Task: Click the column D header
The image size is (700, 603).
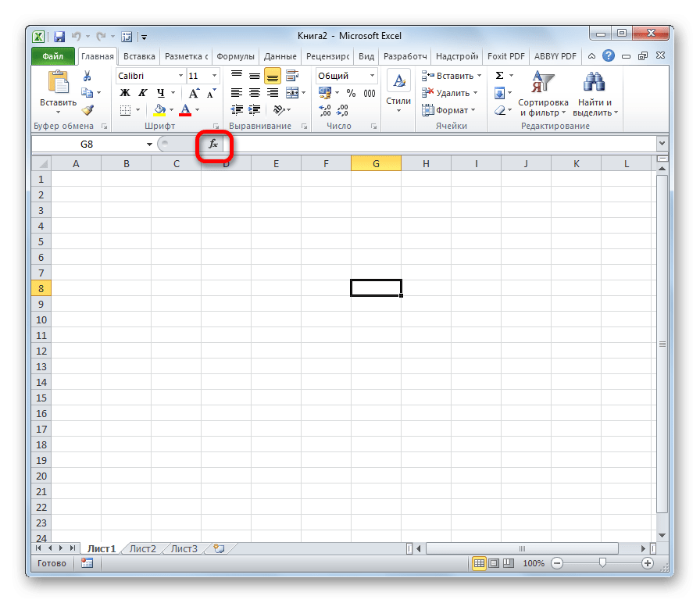Action: [226, 163]
